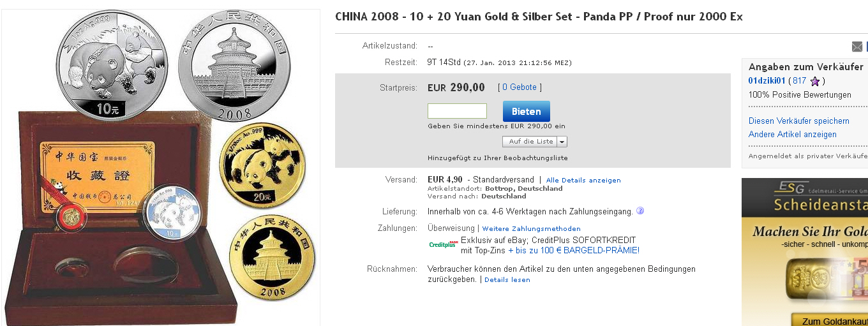Click the envelope email icon
The width and height of the screenshot is (868, 326).
click(857, 47)
